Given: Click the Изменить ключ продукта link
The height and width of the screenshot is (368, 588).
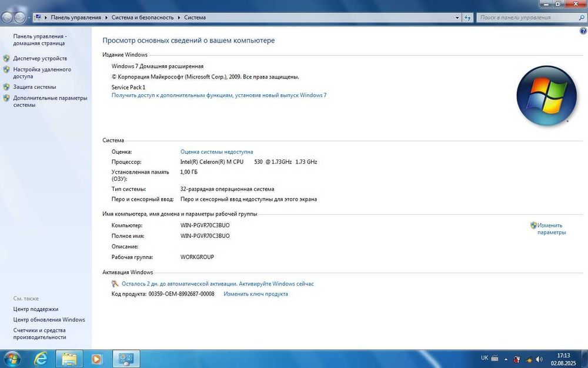Looking at the screenshot, I should click(x=256, y=294).
